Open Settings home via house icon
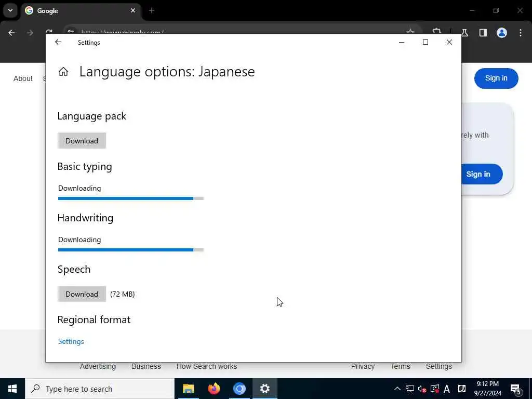This screenshot has width=532, height=399. coord(63,72)
